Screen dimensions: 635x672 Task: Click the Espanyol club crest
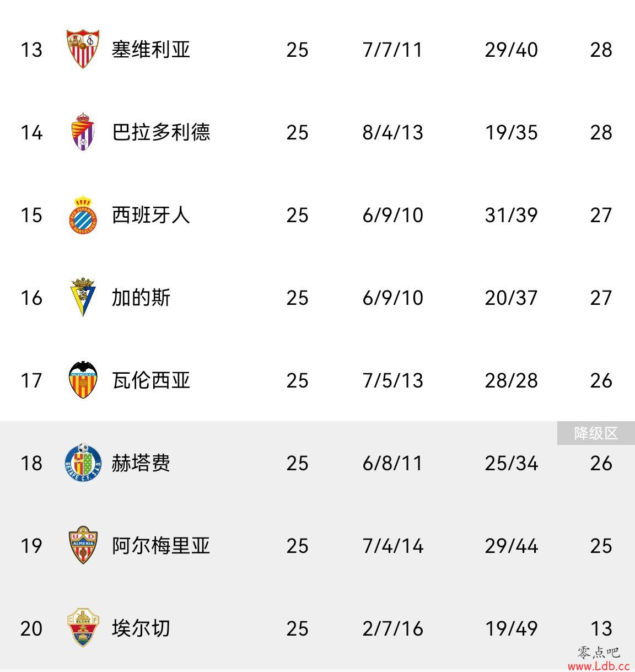pyautogui.click(x=83, y=214)
